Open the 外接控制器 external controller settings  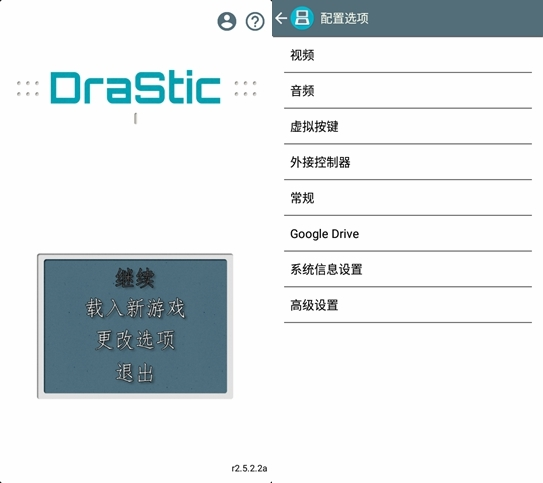pyautogui.click(x=408, y=162)
